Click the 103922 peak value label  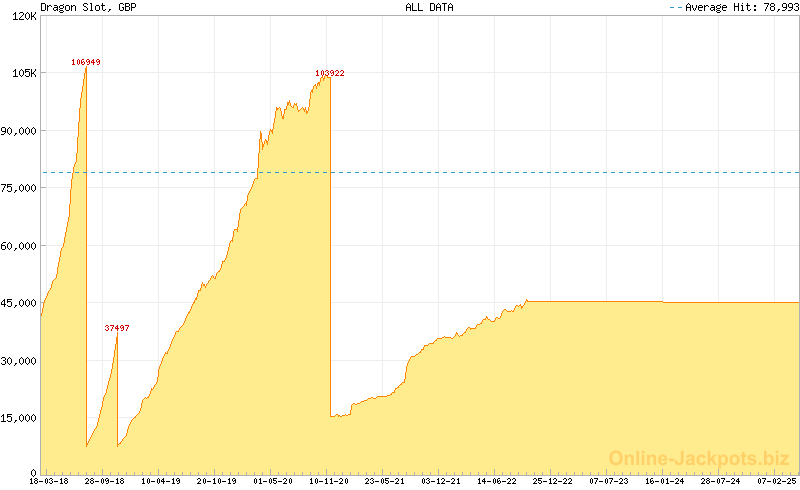[329, 73]
